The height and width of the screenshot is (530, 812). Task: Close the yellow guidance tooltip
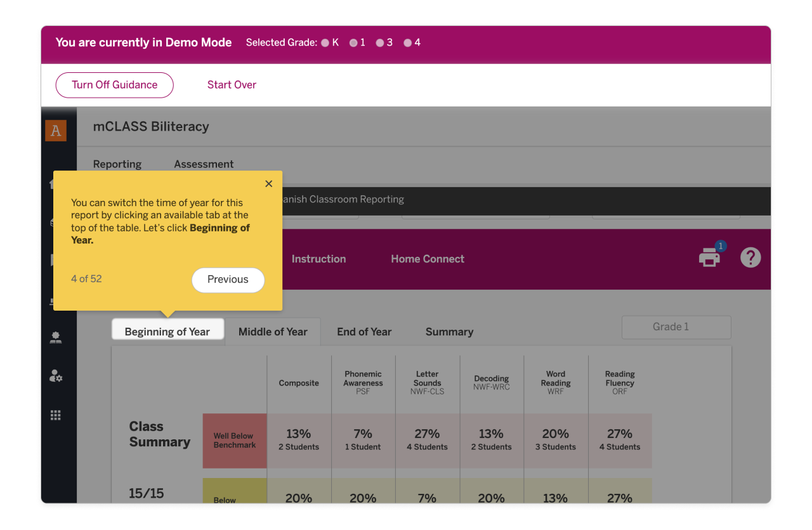268,184
